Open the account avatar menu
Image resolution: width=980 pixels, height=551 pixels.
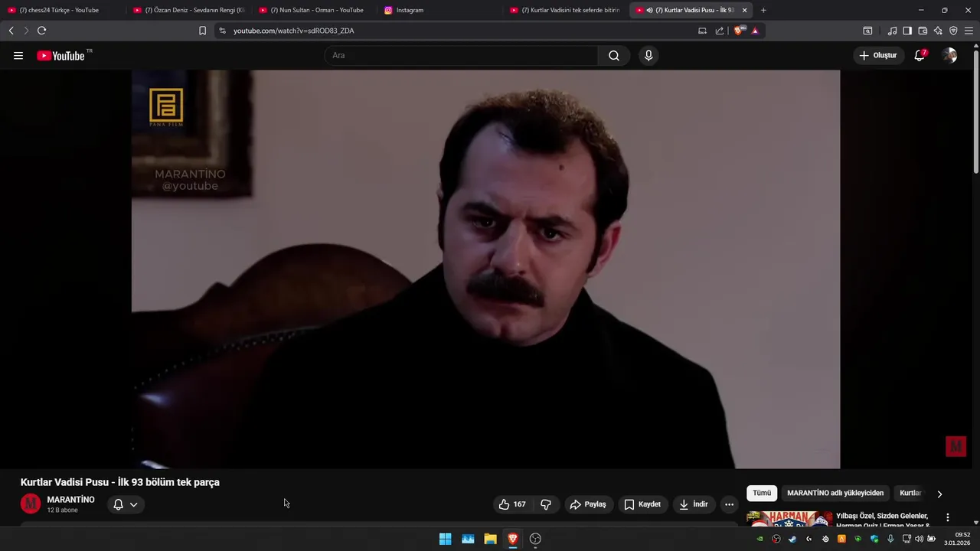point(949,56)
